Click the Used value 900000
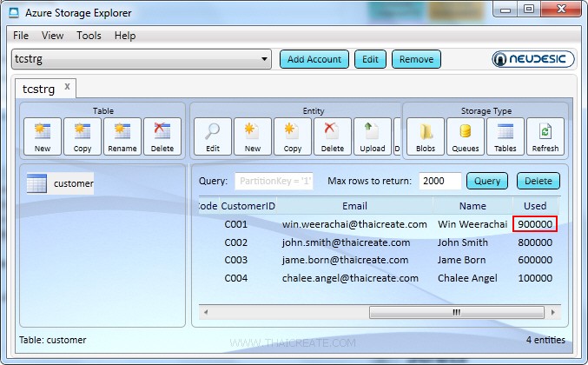 [535, 224]
